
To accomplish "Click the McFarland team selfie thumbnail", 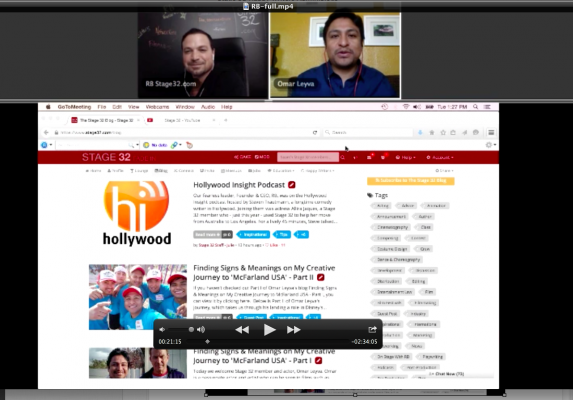I will coord(138,297).
